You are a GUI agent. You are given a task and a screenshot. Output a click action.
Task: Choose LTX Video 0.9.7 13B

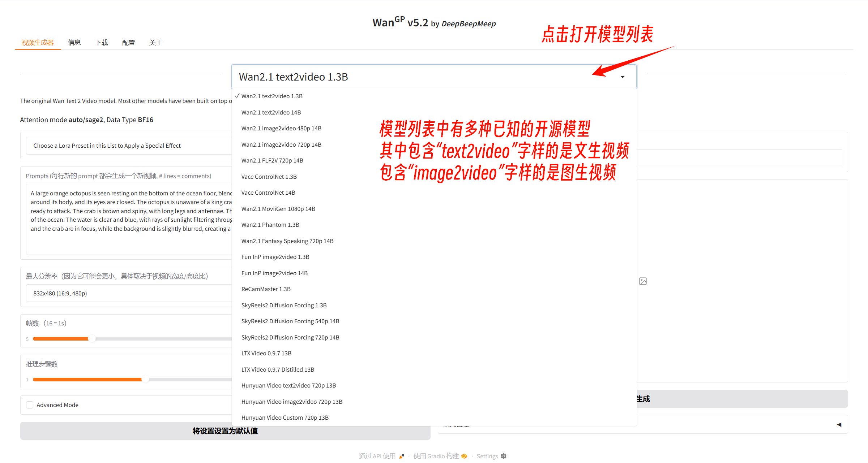(434, 353)
